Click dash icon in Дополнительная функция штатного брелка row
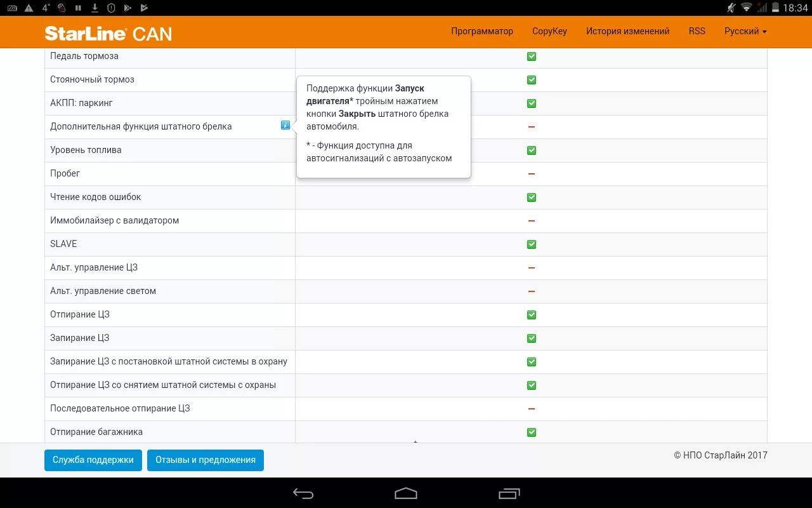Viewport: 812px width, 508px height. pyautogui.click(x=532, y=127)
